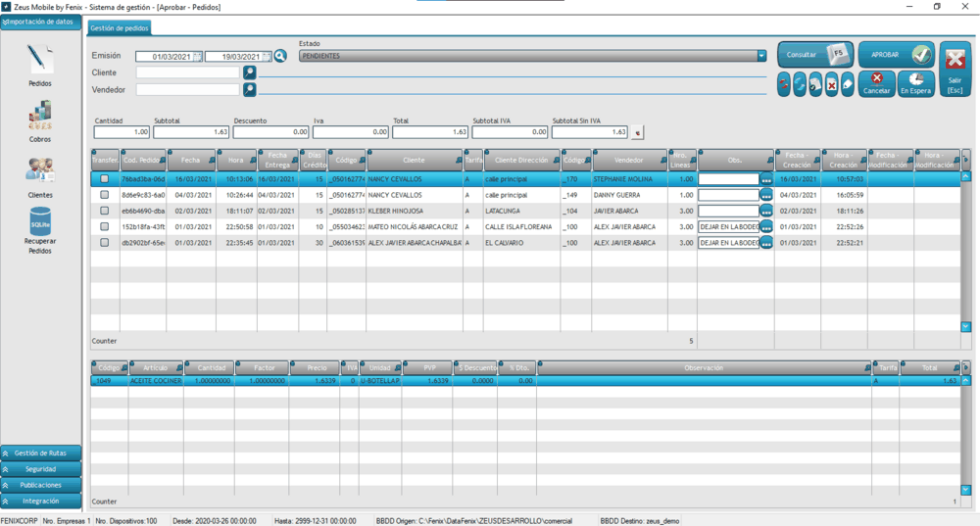Open observation dots for ALEX JAVIER ABARCA CHAPALBAY row
Screen dimensions: 980x526
tap(766, 243)
